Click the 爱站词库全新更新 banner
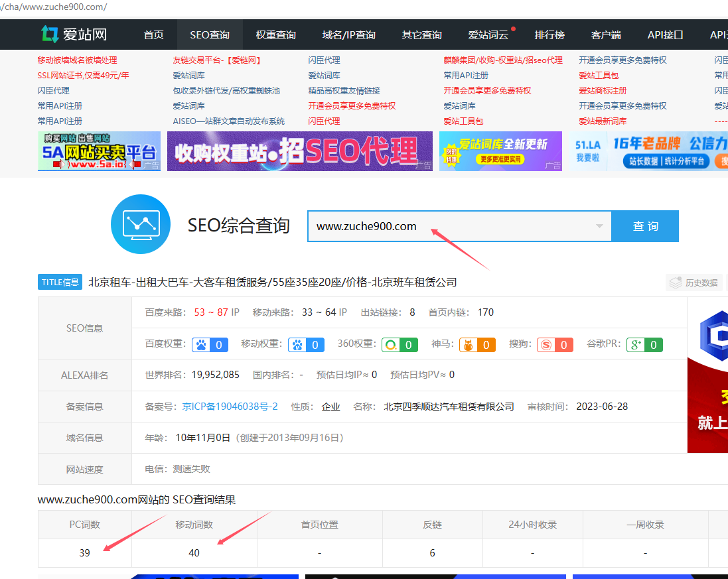This screenshot has width=728, height=579. [x=500, y=151]
